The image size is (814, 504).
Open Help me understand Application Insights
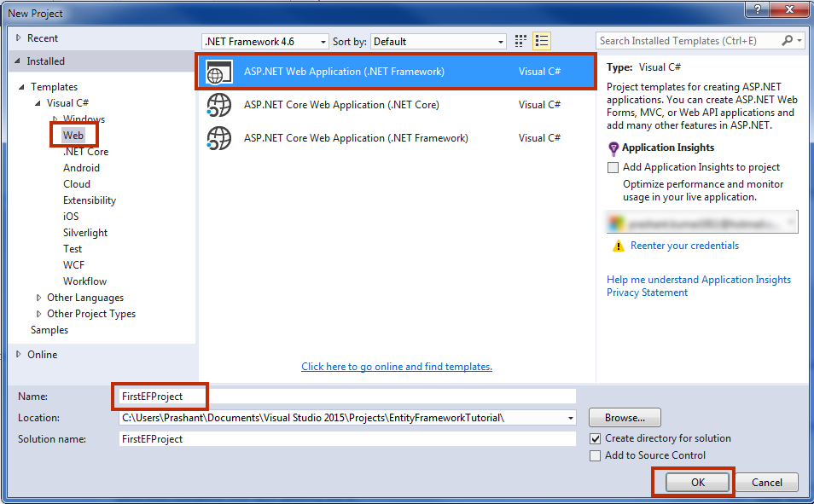(699, 280)
